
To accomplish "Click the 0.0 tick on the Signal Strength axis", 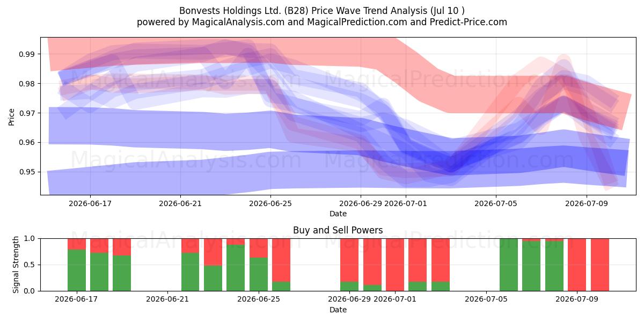I will coord(30,291).
